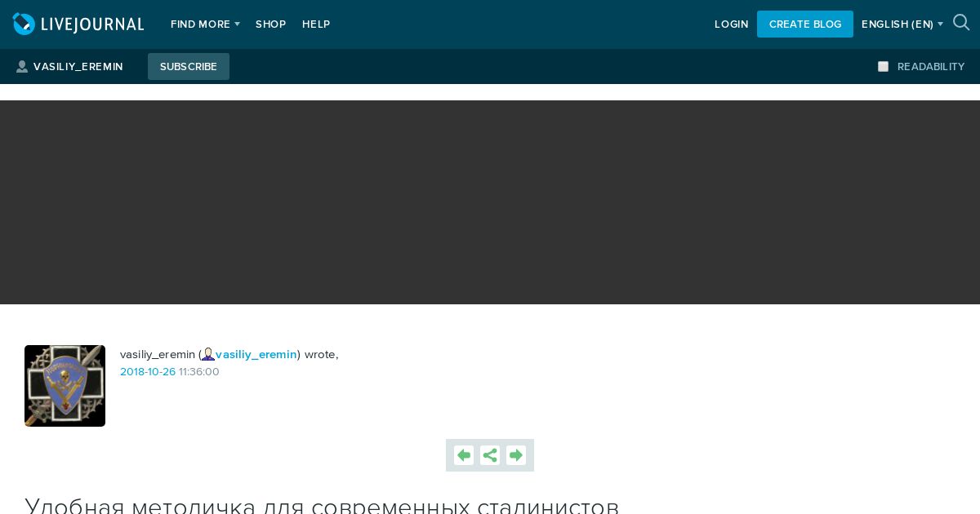
Task: Open the 2018-10-26 date link
Action: pos(148,372)
